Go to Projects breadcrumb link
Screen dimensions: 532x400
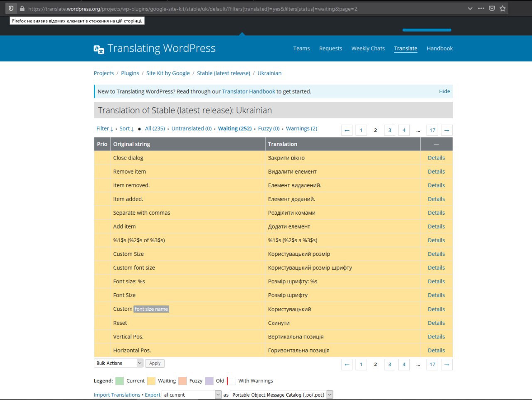pyautogui.click(x=103, y=73)
